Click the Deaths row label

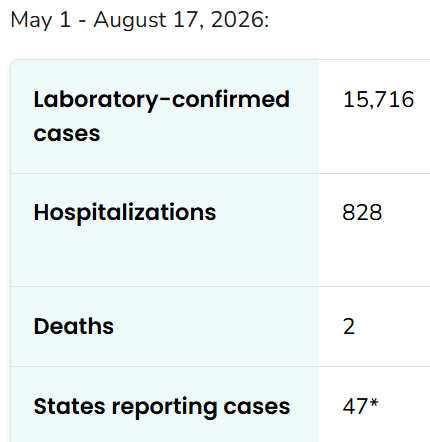[x=74, y=326]
